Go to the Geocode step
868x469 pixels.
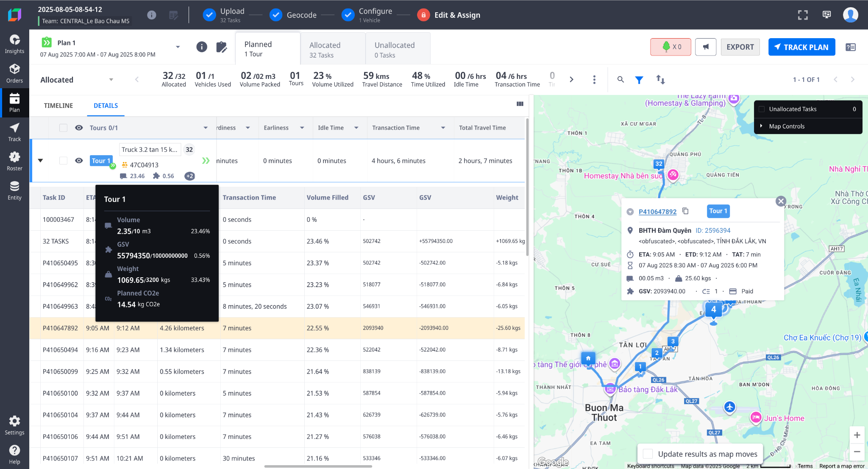(293, 15)
